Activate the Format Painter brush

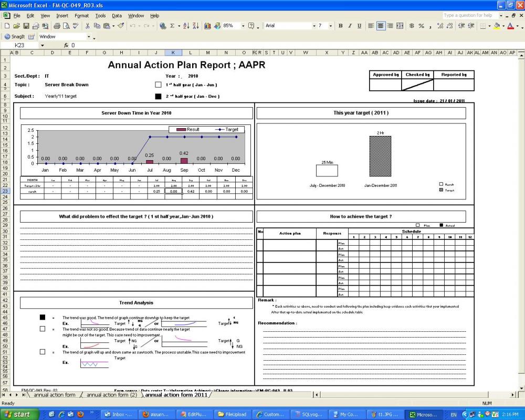[121, 26]
